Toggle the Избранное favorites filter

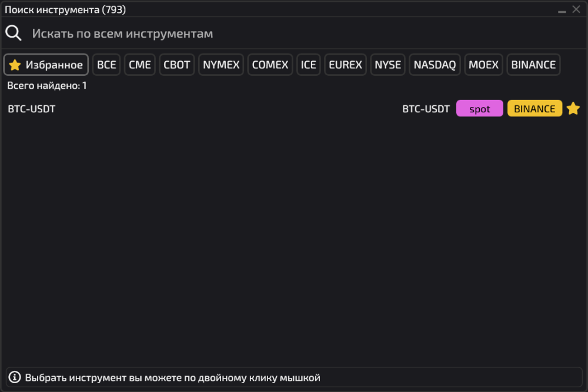click(46, 65)
